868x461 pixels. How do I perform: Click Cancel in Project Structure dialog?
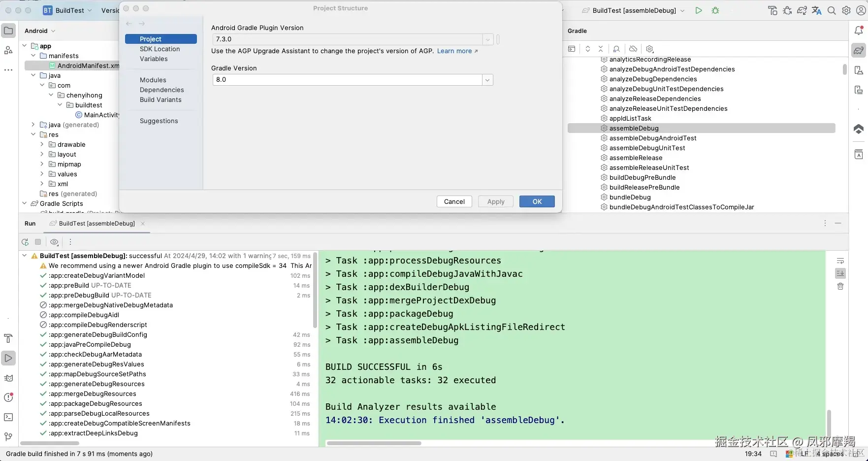[x=454, y=201]
